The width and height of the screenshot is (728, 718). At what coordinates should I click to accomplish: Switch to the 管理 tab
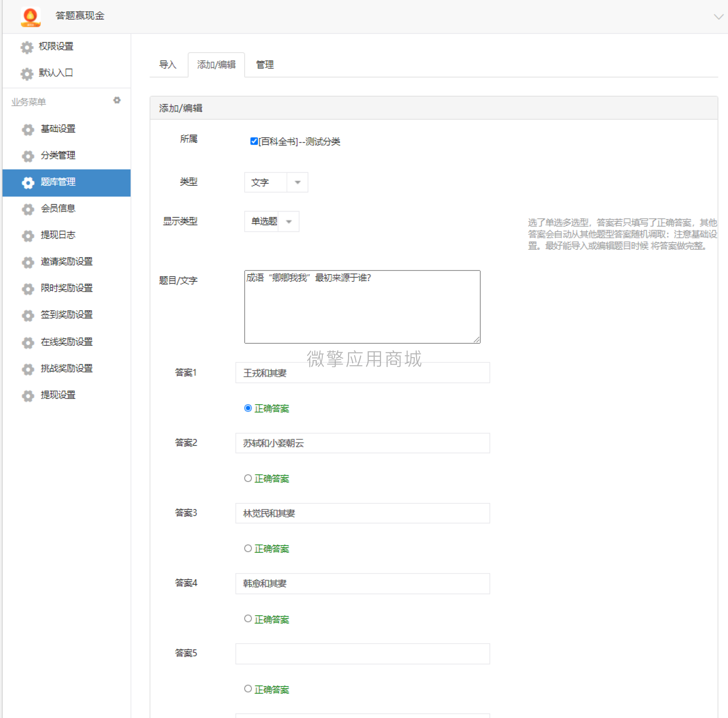[x=265, y=65]
